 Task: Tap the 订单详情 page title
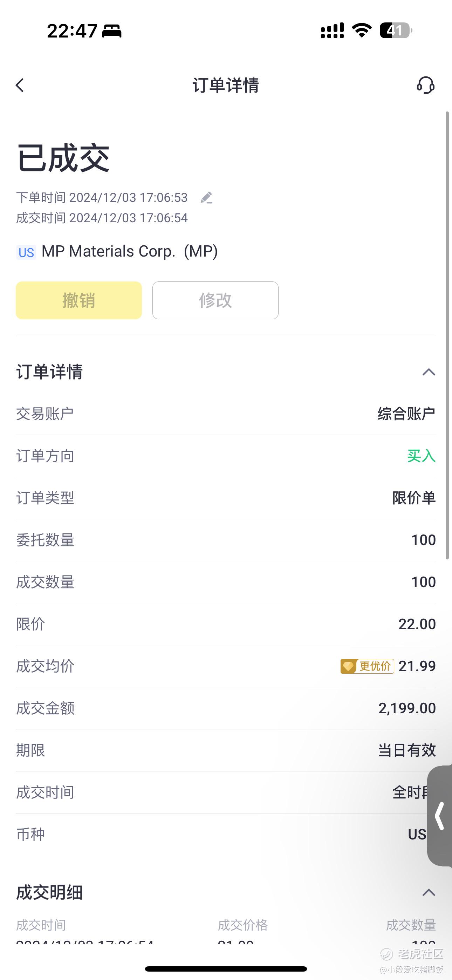coord(226,85)
